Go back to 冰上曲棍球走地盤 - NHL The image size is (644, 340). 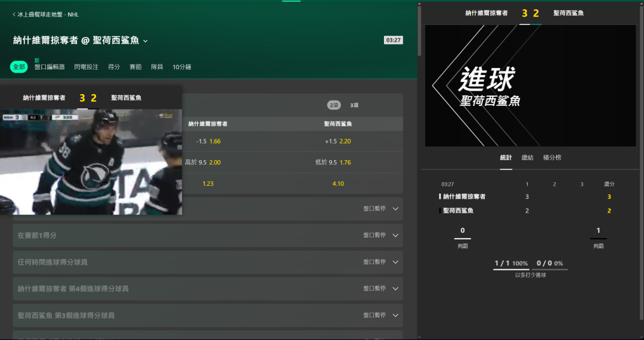point(45,14)
